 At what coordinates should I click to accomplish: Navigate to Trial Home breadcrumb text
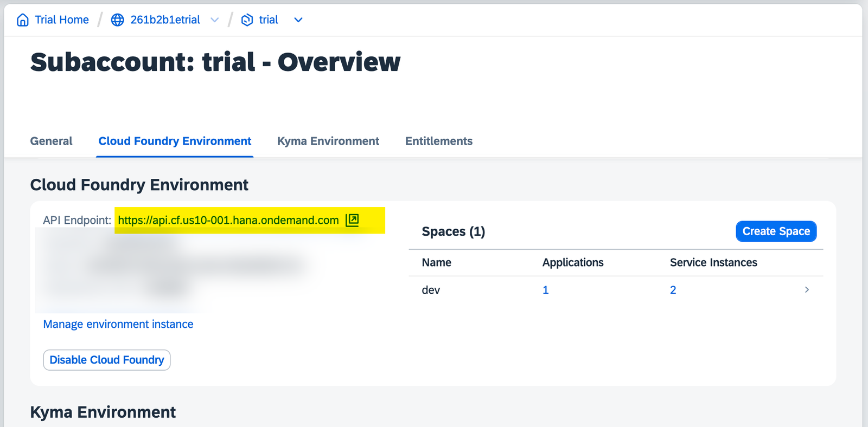click(62, 20)
